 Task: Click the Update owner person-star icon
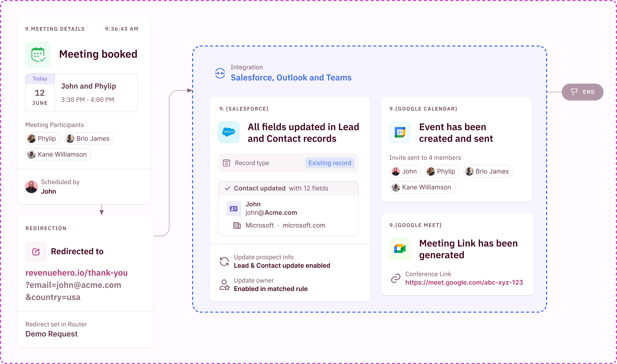(x=224, y=285)
